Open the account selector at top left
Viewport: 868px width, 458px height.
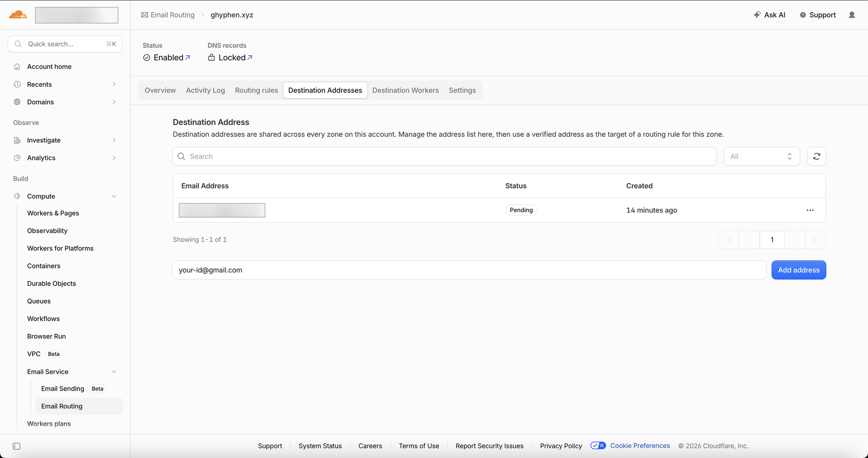pyautogui.click(x=77, y=15)
